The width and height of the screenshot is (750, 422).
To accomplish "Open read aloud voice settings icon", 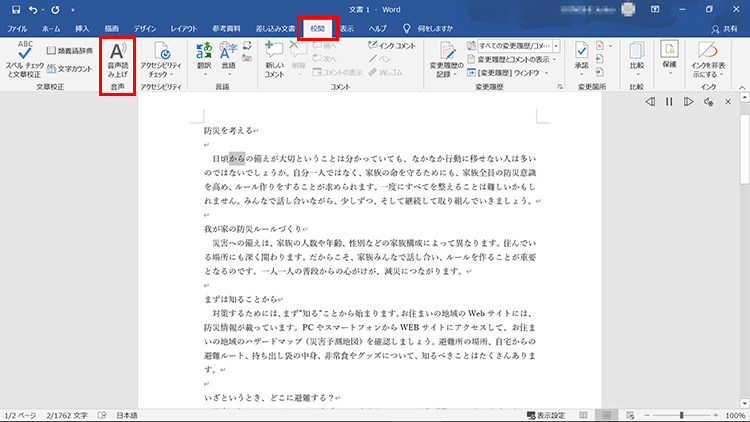I will tap(709, 102).
